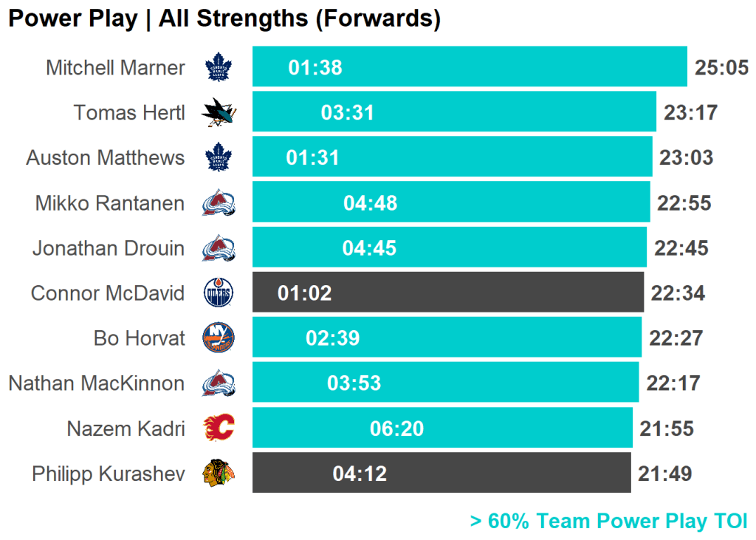Image resolution: width=756 pixels, height=540 pixels.
Task: Click the San Jose Sharks logo
Action: pyautogui.click(x=219, y=112)
